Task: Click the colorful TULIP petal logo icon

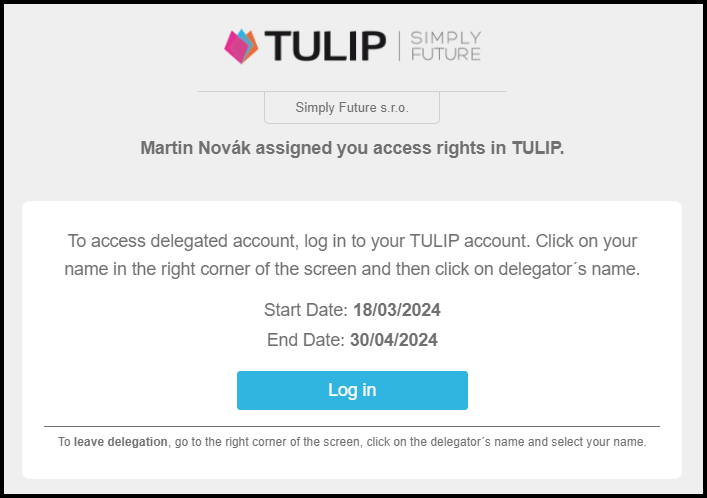Action: 241,46
